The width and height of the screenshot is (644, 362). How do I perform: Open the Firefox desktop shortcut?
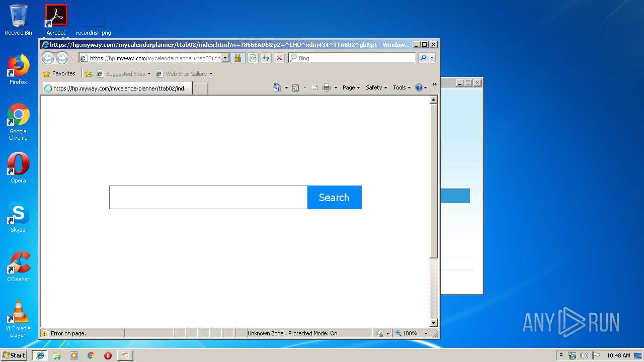click(18, 70)
